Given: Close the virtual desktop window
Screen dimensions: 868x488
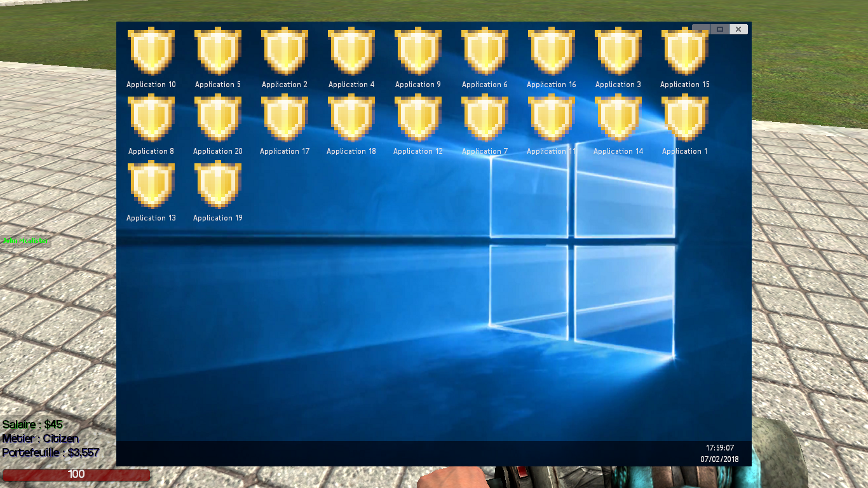Looking at the screenshot, I should 738,29.
